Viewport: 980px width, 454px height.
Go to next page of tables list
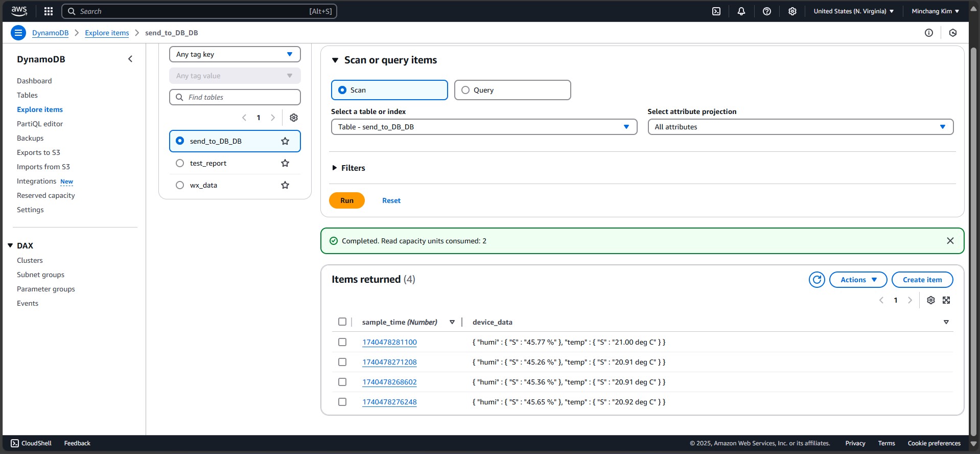[273, 118]
